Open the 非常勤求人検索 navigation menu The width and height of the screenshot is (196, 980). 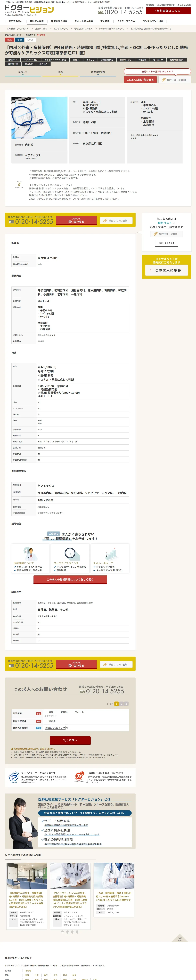[59, 21]
